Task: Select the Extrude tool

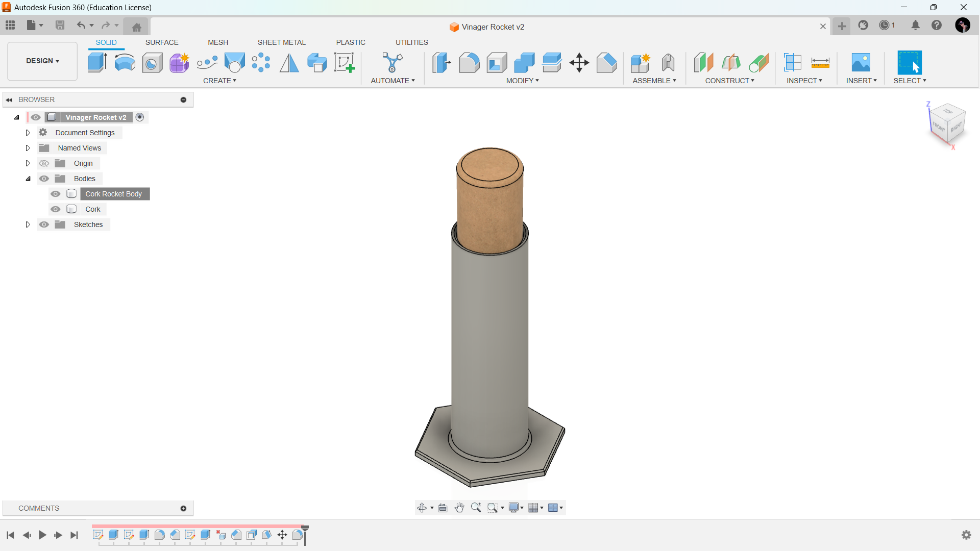Action: point(97,62)
